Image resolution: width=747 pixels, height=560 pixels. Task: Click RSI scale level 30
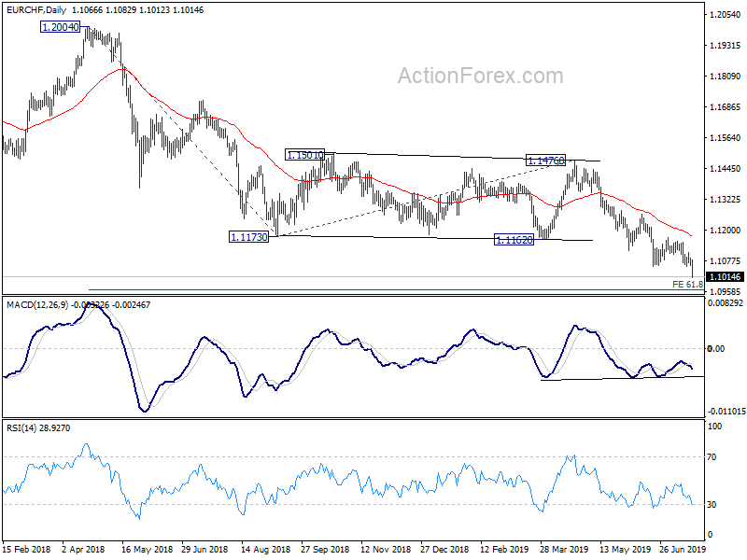(712, 505)
